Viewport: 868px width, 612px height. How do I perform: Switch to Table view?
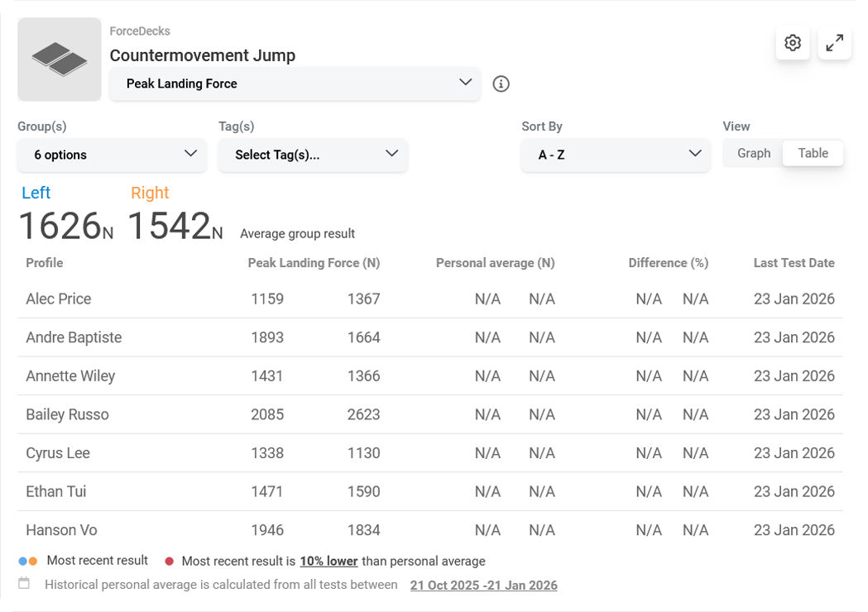pyautogui.click(x=813, y=153)
